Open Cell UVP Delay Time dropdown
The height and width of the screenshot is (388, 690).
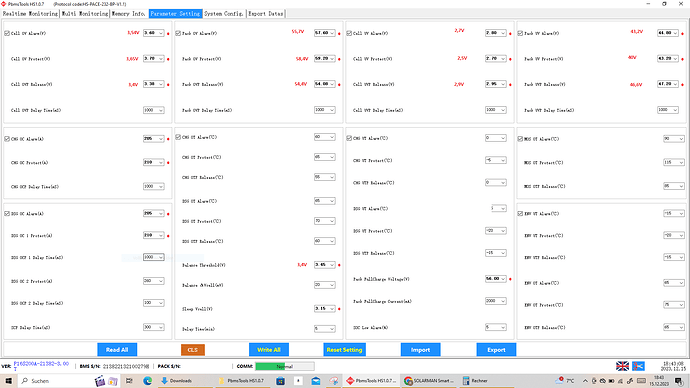click(x=495, y=110)
